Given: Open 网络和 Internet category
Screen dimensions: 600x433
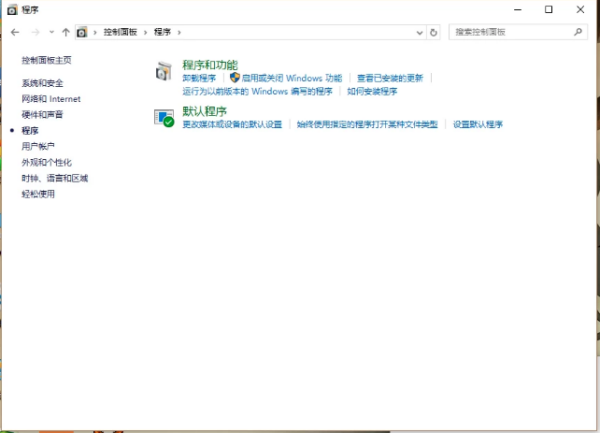Looking at the screenshot, I should [51, 99].
